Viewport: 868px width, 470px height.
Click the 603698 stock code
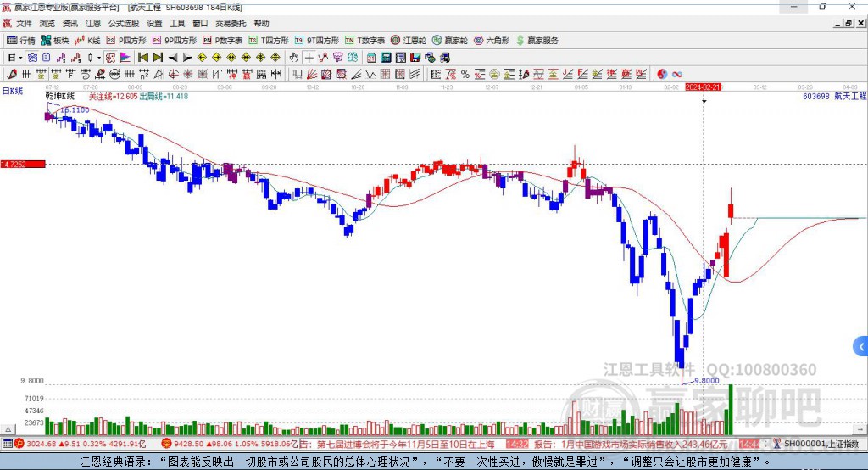(816, 97)
